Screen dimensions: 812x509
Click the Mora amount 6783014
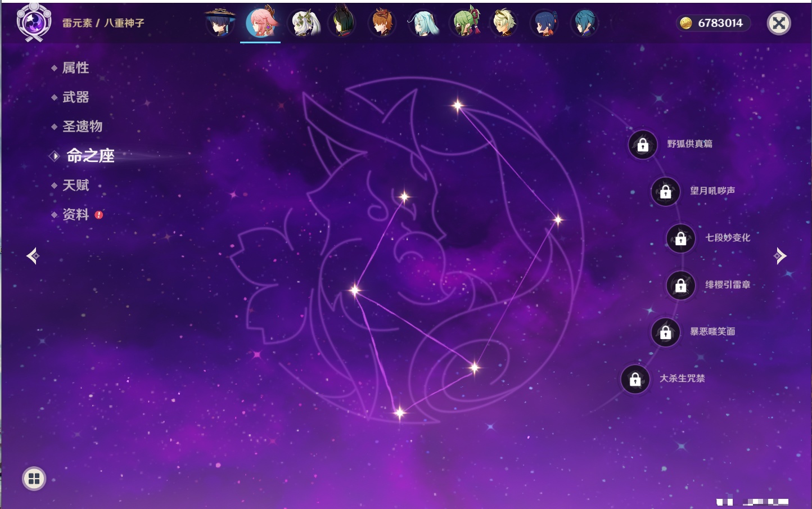[720, 23]
